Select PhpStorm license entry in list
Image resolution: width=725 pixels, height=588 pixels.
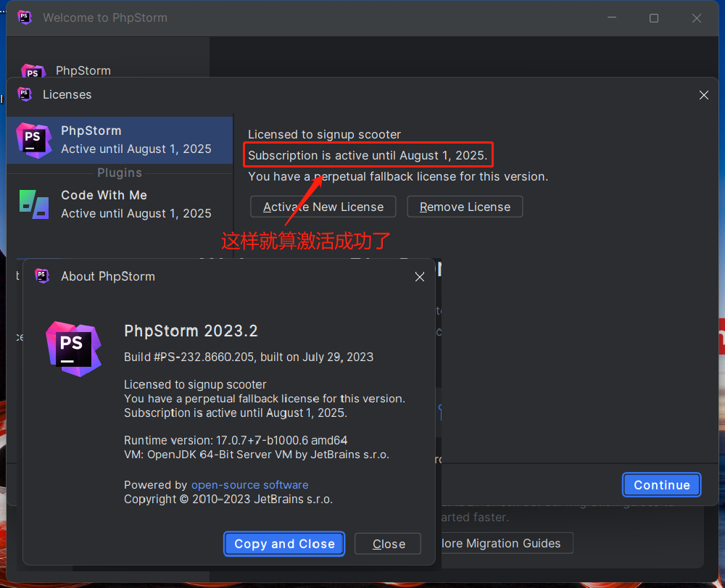pyautogui.click(x=120, y=140)
